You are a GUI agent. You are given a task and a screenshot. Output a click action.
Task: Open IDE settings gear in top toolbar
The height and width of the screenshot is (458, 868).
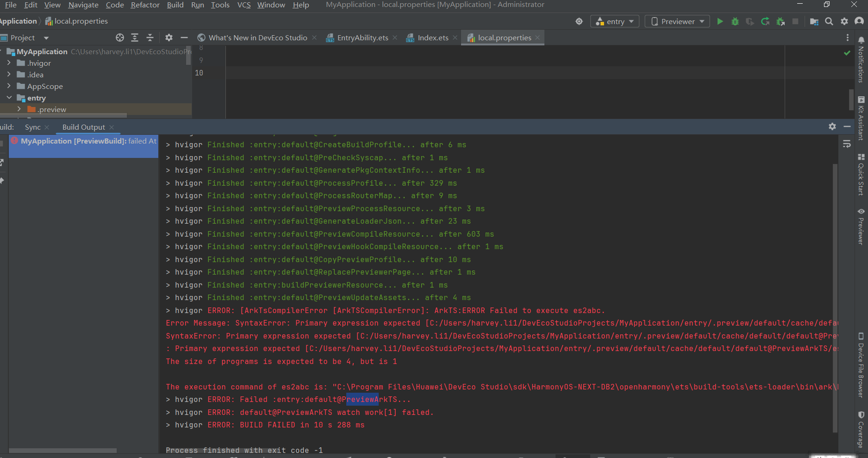click(x=844, y=21)
